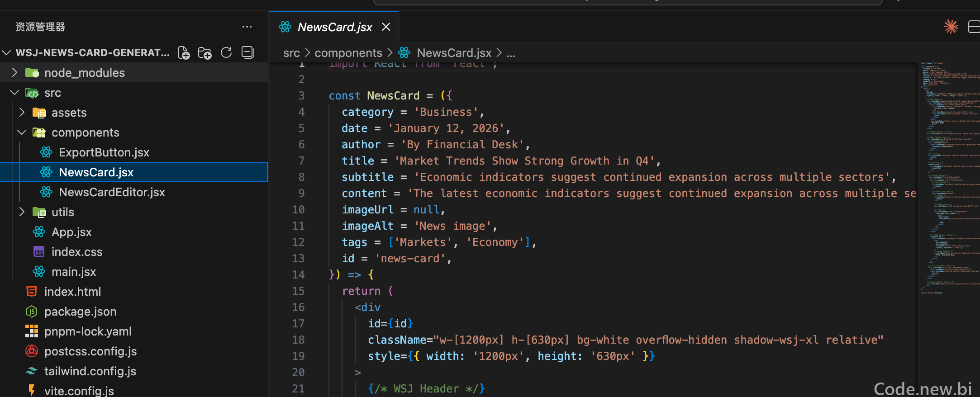Viewport: 980px width, 397px height.
Task: Click the className attribute on line 18
Action: pyautogui.click(x=397, y=340)
